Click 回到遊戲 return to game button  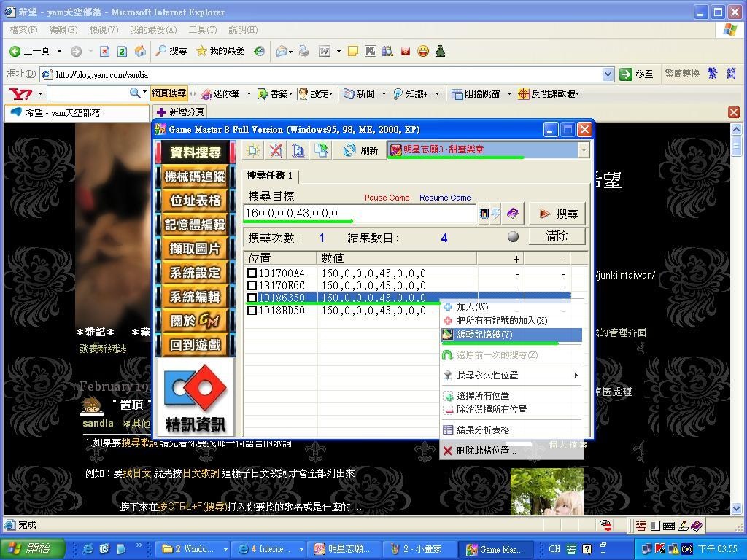(x=196, y=345)
